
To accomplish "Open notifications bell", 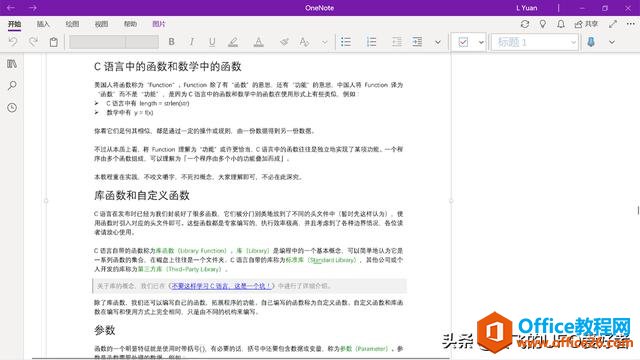I will tap(561, 24).
